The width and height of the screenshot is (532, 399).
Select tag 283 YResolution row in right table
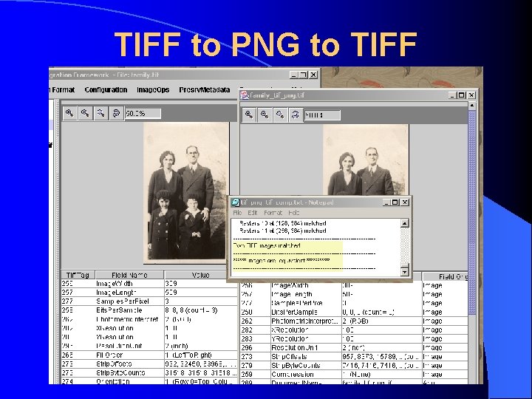(x=354, y=338)
